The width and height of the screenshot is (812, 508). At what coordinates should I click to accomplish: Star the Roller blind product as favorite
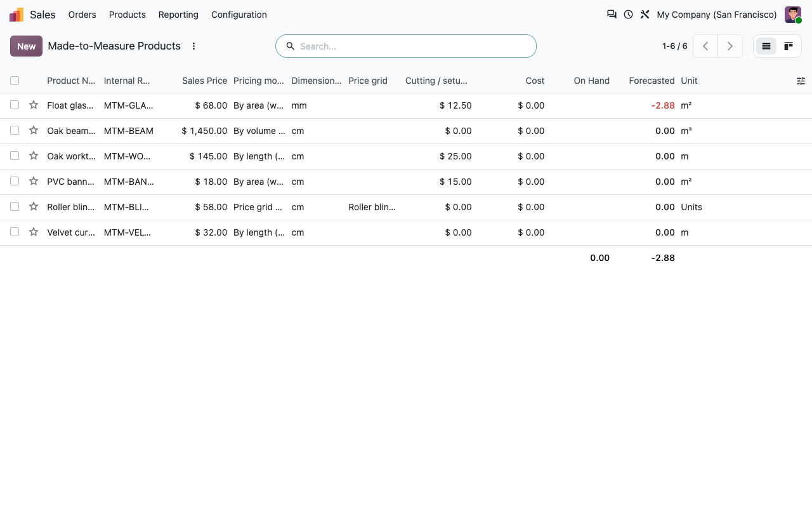(34, 206)
